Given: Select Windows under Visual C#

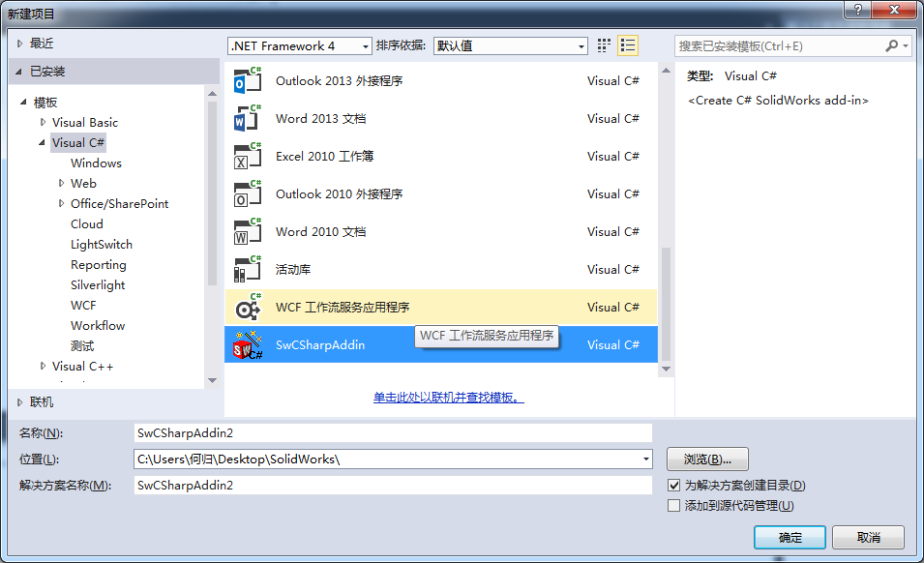Looking at the screenshot, I should 96,163.
